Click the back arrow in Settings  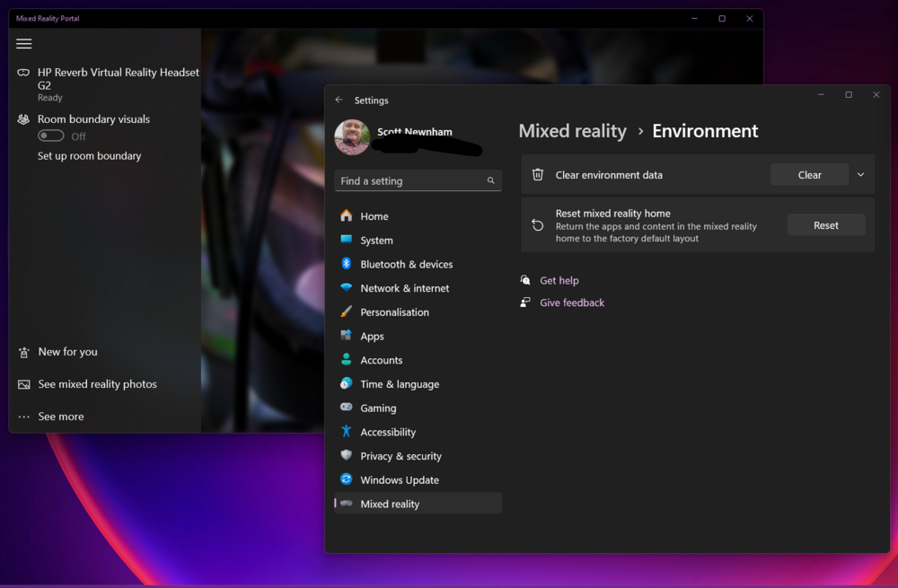[339, 101]
